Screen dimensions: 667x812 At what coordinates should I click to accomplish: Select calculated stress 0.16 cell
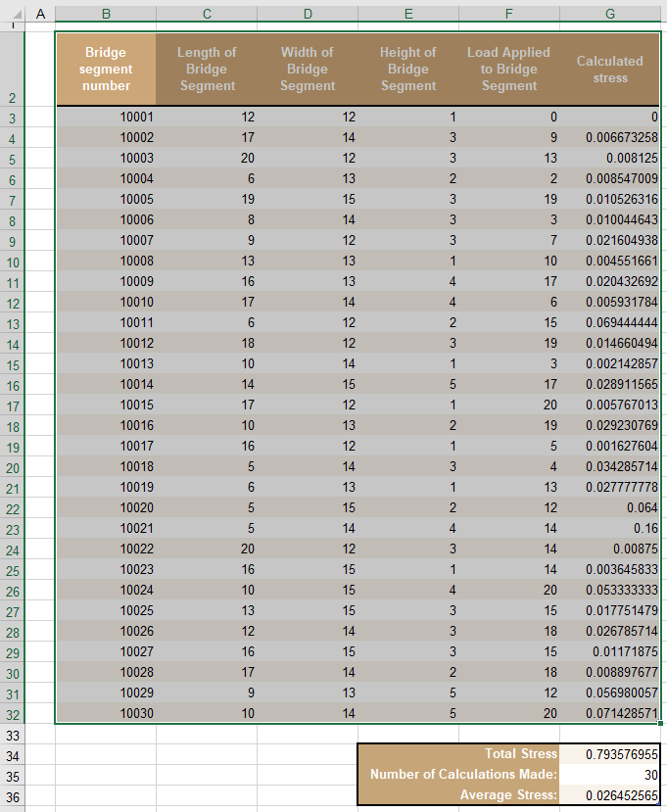pyautogui.click(x=610, y=528)
